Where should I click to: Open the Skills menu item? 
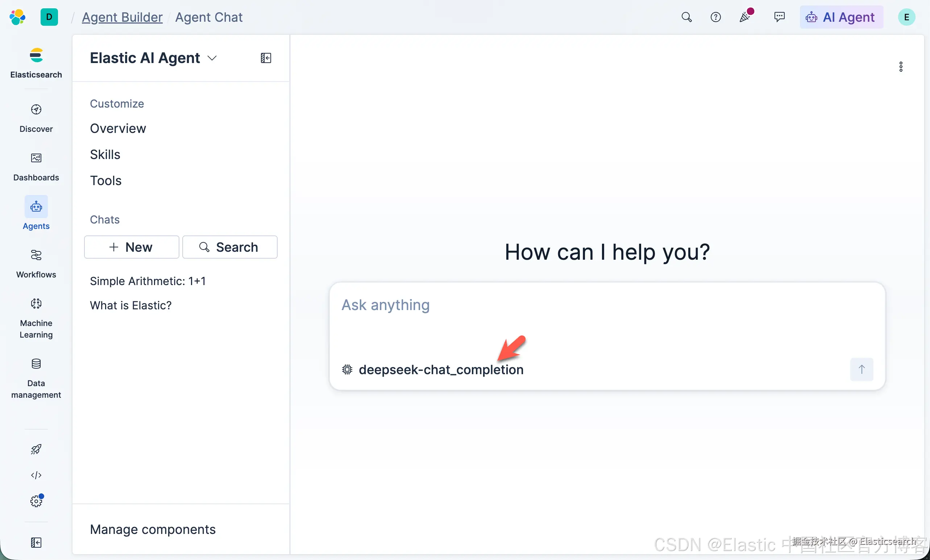tap(105, 154)
